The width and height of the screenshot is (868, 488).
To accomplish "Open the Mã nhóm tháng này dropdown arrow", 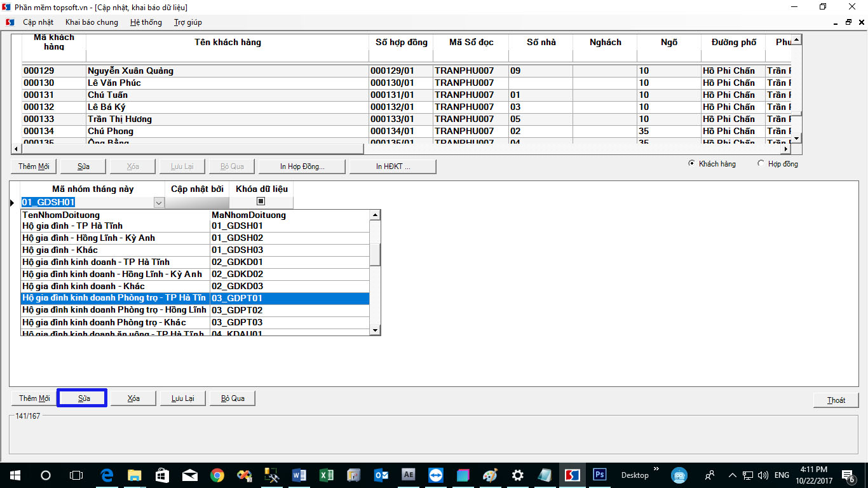I will [x=159, y=203].
